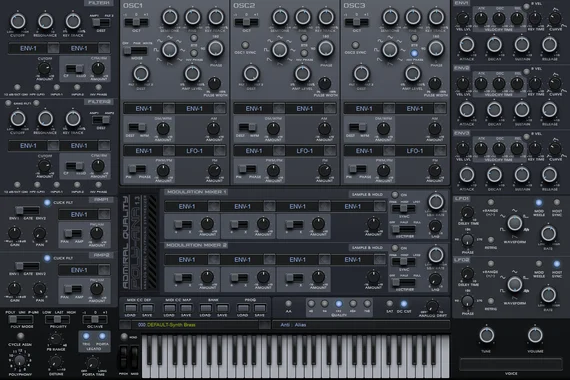Enable OSC2 Sync on OSC3

click(355, 45)
